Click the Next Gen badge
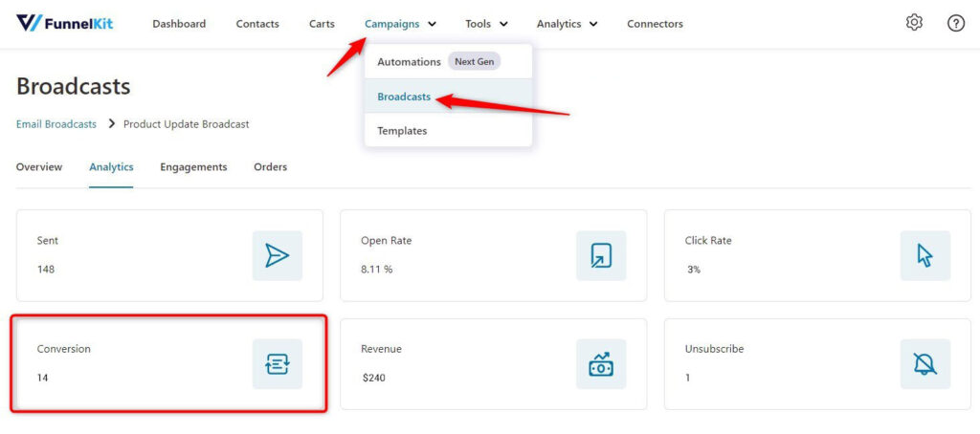 coord(475,62)
